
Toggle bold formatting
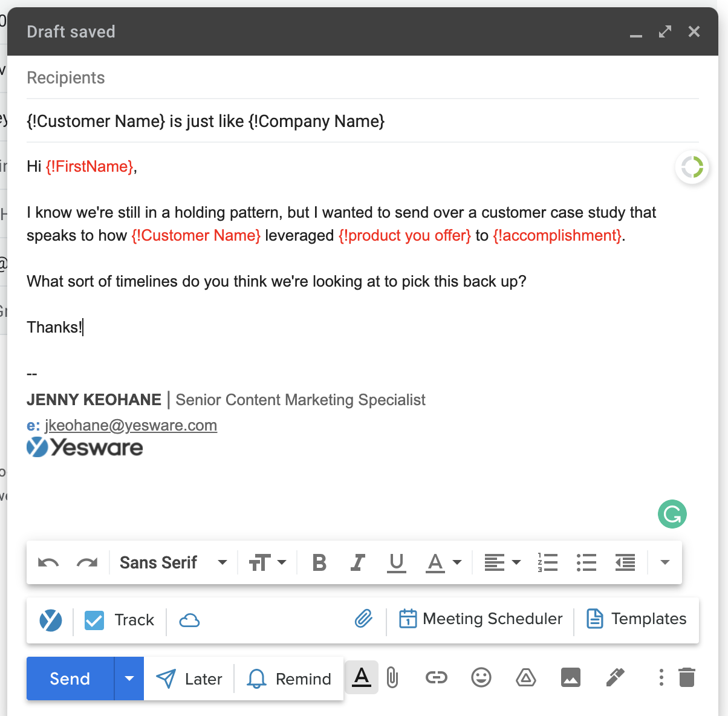click(319, 562)
